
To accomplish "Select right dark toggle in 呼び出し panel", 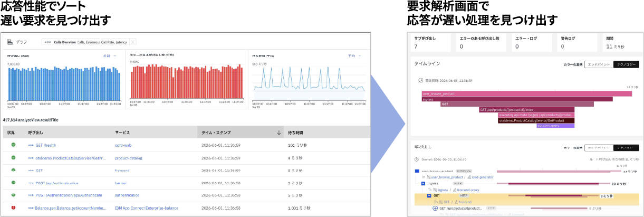I will [626, 147].
